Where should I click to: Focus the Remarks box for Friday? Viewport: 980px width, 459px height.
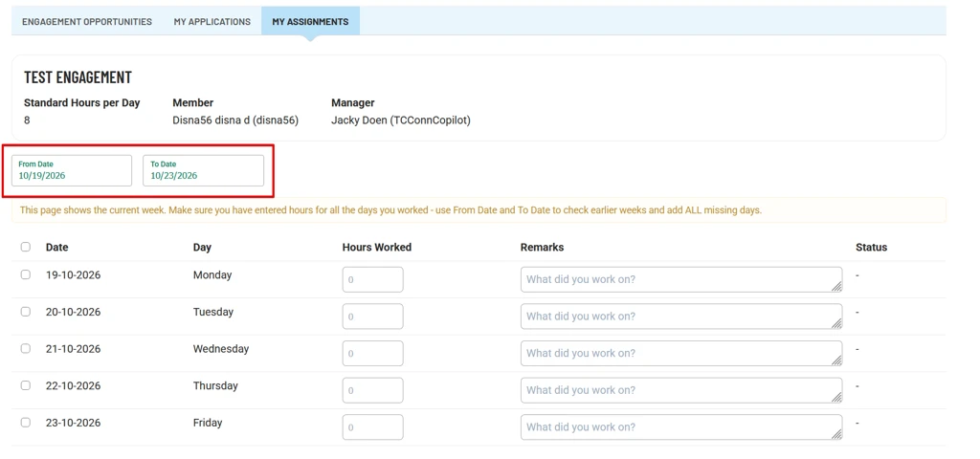681,426
